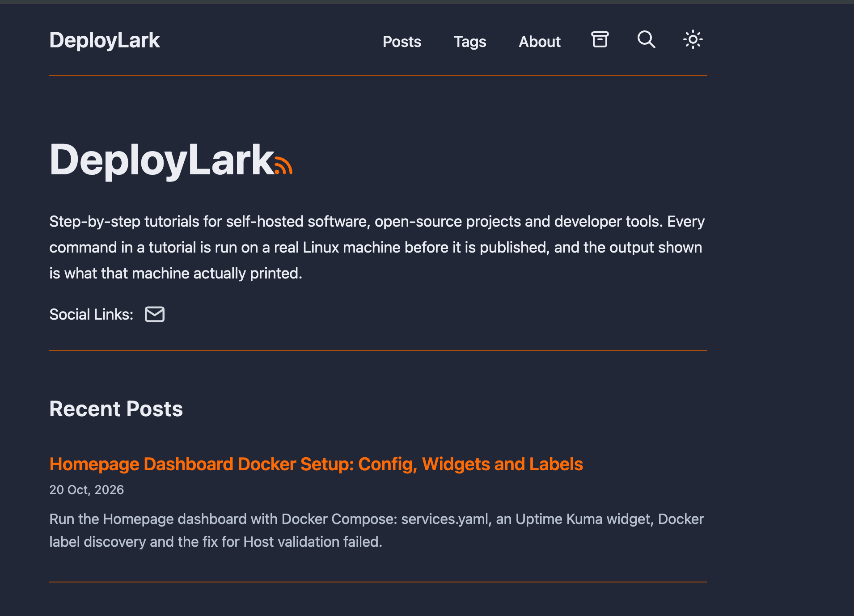Viewport: 854px width, 616px height.
Task: Open the Tags navigation item
Action: (470, 42)
